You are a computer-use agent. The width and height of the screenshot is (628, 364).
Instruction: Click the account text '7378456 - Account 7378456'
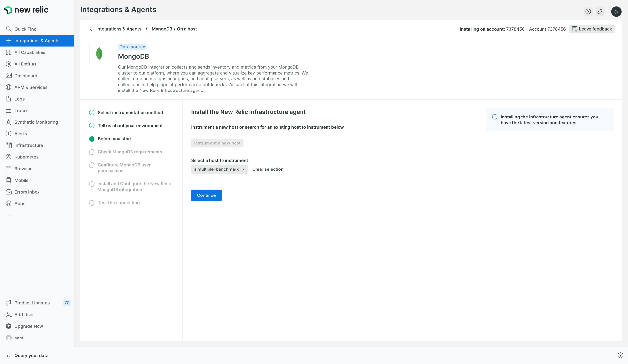point(536,29)
